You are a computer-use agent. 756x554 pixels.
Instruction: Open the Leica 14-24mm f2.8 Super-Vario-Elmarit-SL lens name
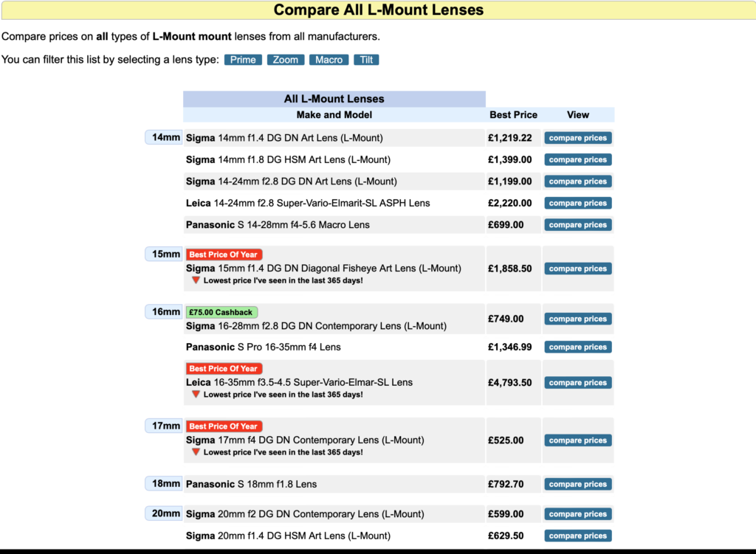[x=308, y=203]
